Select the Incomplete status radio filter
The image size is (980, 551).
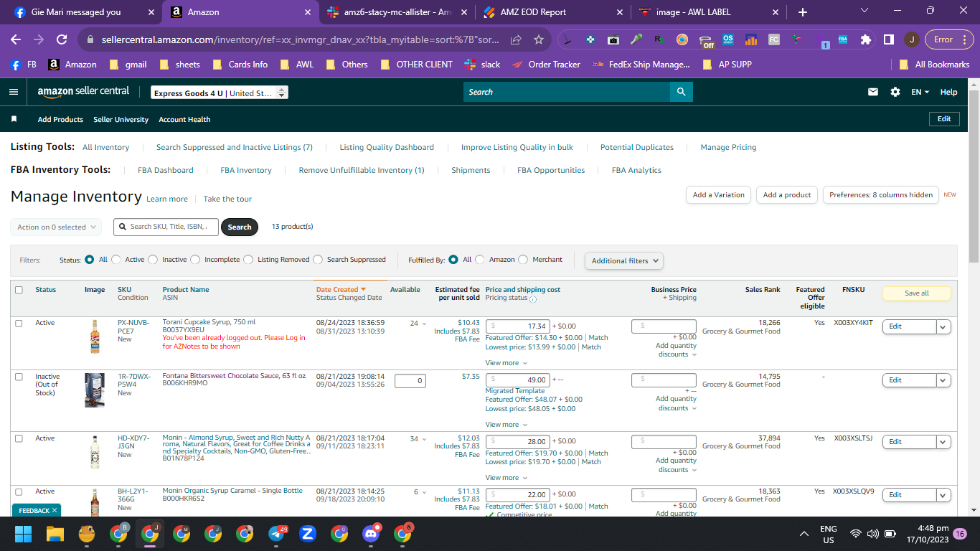pyautogui.click(x=195, y=260)
